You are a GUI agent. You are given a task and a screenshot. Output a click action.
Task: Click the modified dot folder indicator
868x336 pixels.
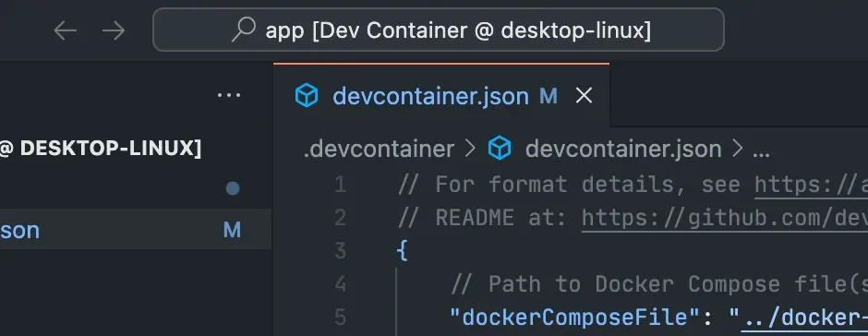click(233, 188)
